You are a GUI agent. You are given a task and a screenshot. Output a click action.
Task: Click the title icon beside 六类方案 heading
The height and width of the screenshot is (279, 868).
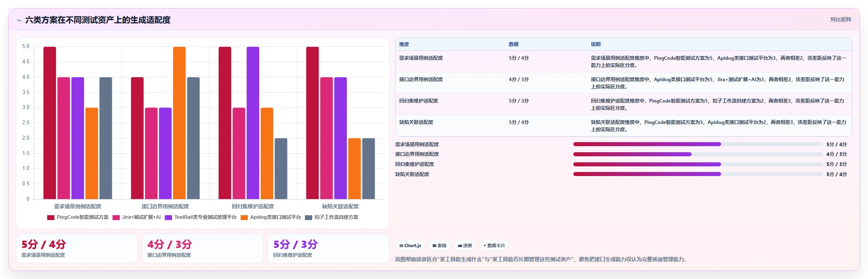click(19, 20)
